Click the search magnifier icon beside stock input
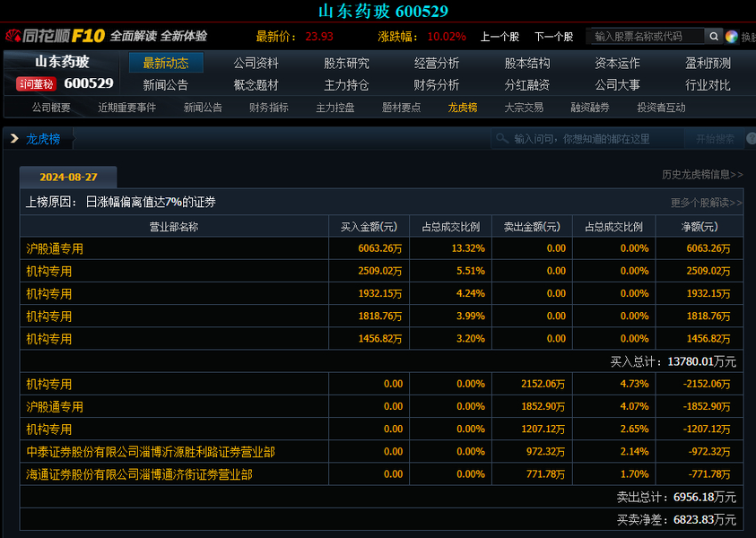The height and width of the screenshot is (538, 756). (x=714, y=36)
